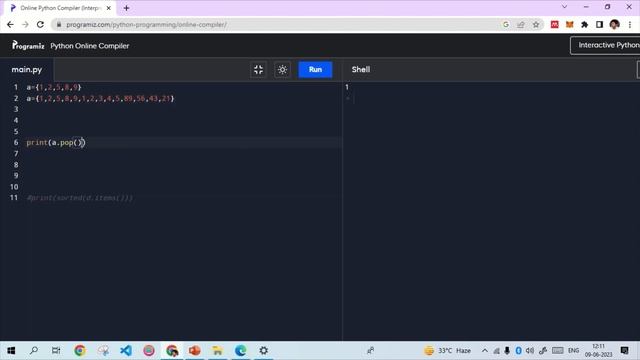
Task: Open the Windows Start menu
Action: [11, 351]
